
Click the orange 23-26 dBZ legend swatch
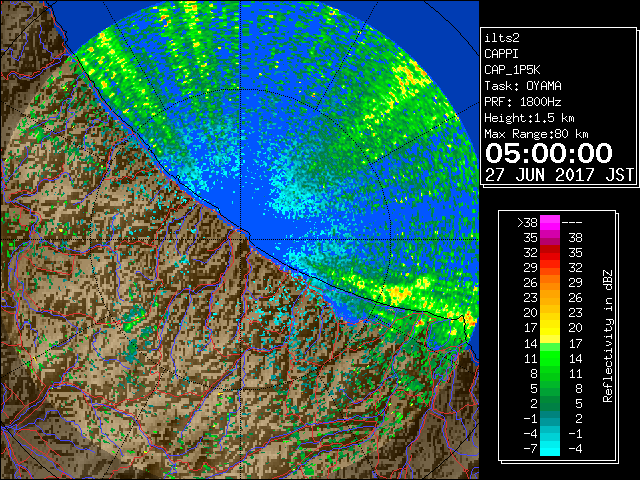550,298
